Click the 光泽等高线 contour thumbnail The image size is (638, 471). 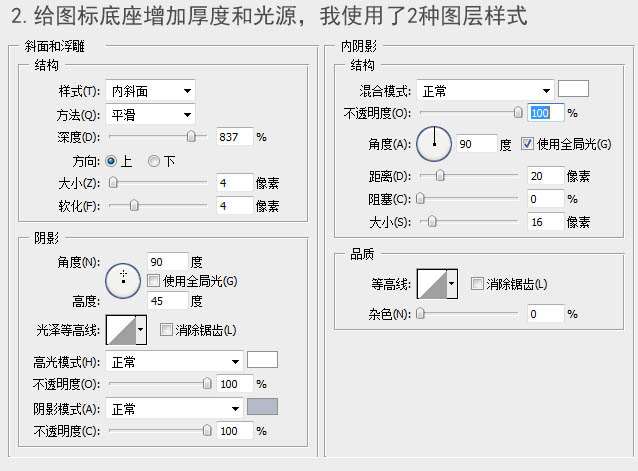[x=121, y=330]
